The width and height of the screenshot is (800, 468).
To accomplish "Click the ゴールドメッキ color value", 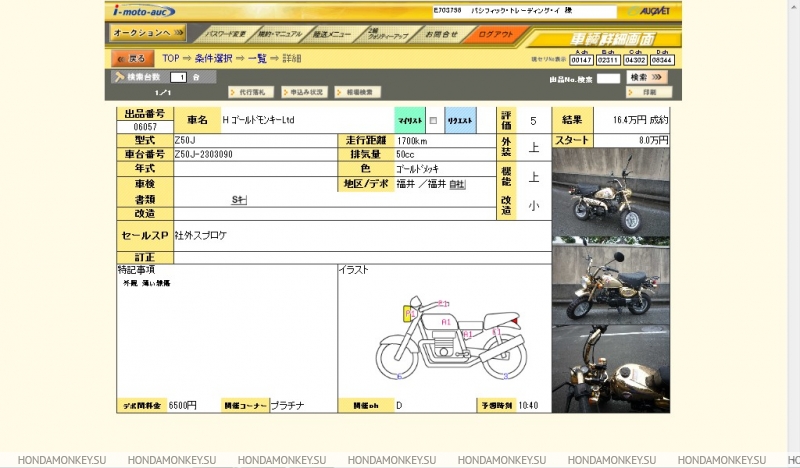I will point(417,169).
